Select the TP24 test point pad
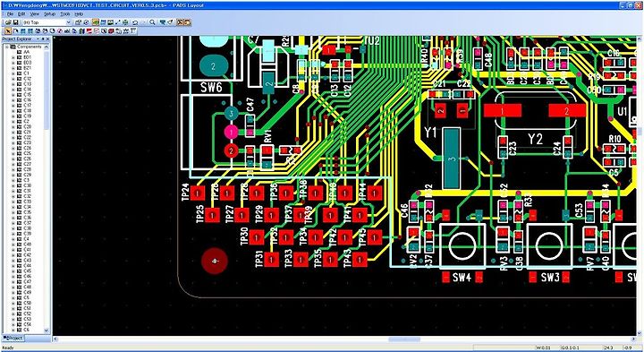Screen dimensions: 644x352 coord(198,193)
